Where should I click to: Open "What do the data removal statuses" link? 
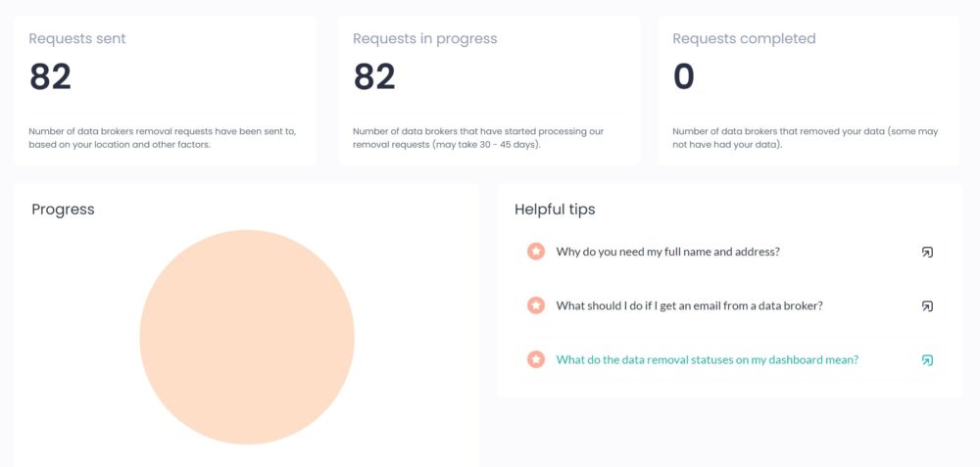click(x=707, y=360)
